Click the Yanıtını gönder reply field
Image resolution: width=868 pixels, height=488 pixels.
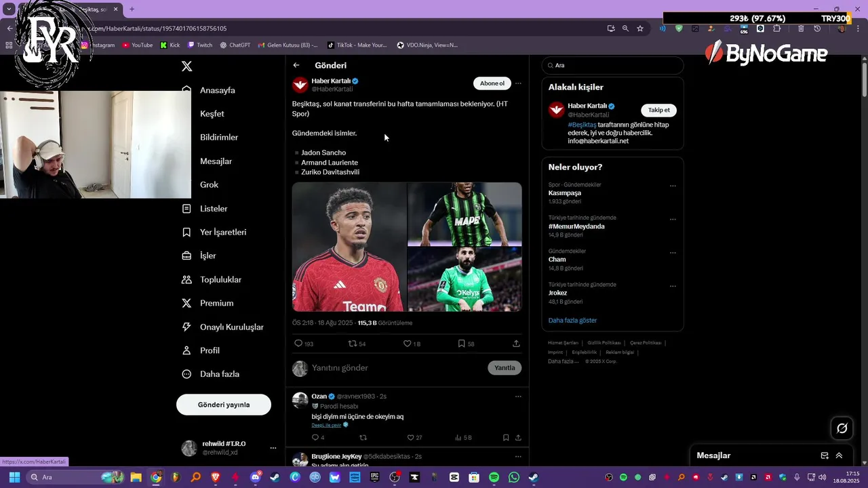(x=397, y=368)
